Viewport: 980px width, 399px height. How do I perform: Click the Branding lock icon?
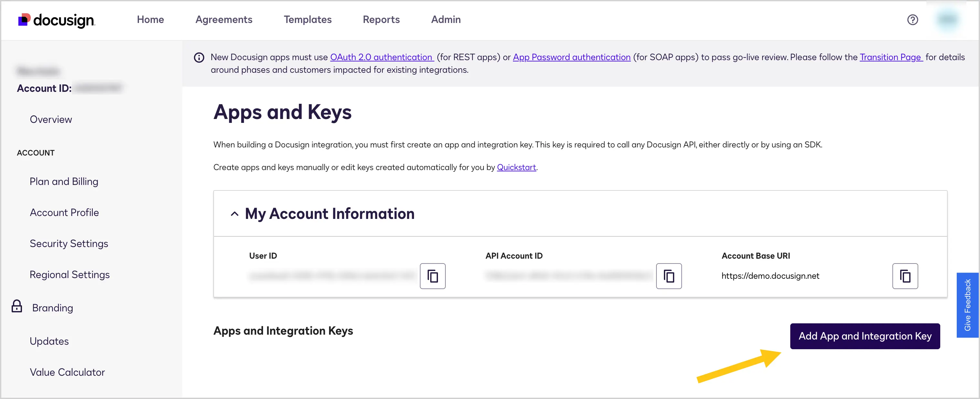pos(17,306)
